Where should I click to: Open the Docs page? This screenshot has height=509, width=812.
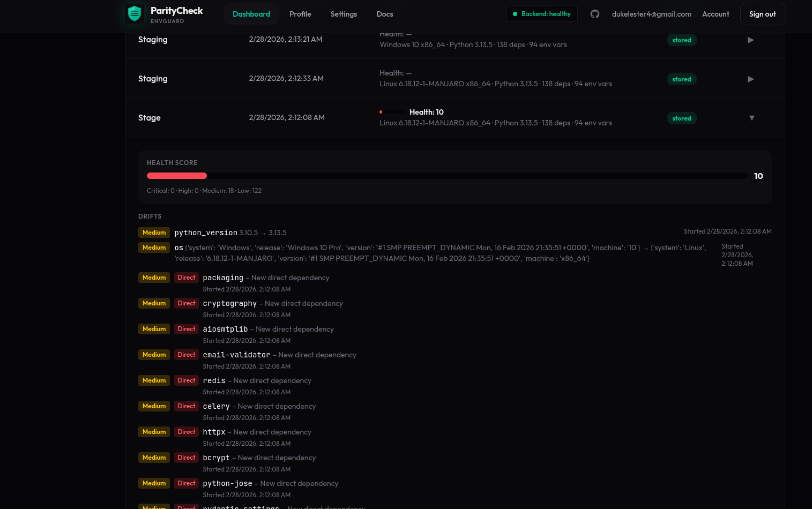(385, 14)
